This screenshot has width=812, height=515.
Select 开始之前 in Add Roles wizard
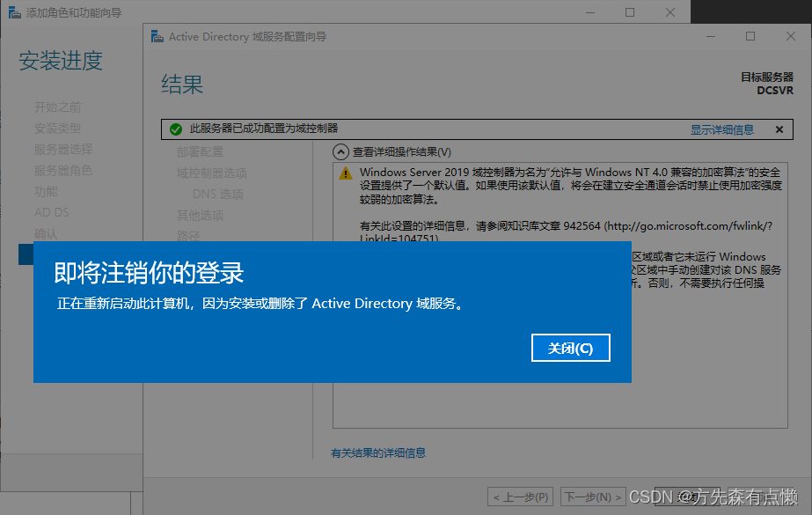[57, 107]
